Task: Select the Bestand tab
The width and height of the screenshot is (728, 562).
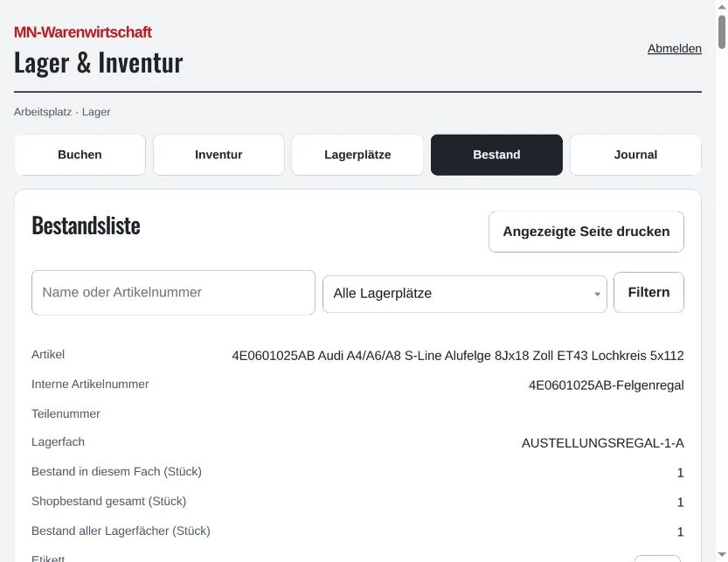Action: click(x=496, y=155)
